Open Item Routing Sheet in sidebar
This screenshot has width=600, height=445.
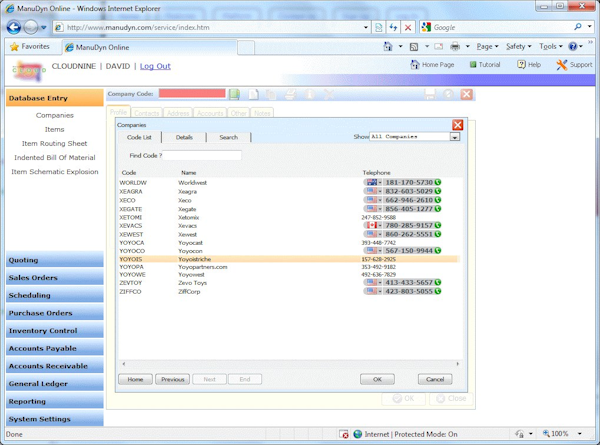(55, 143)
